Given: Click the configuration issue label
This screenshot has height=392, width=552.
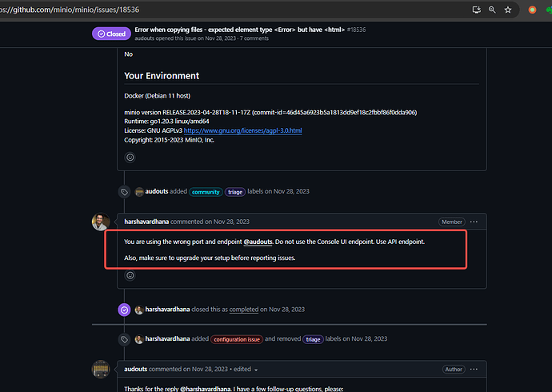Looking at the screenshot, I should click(236, 339).
